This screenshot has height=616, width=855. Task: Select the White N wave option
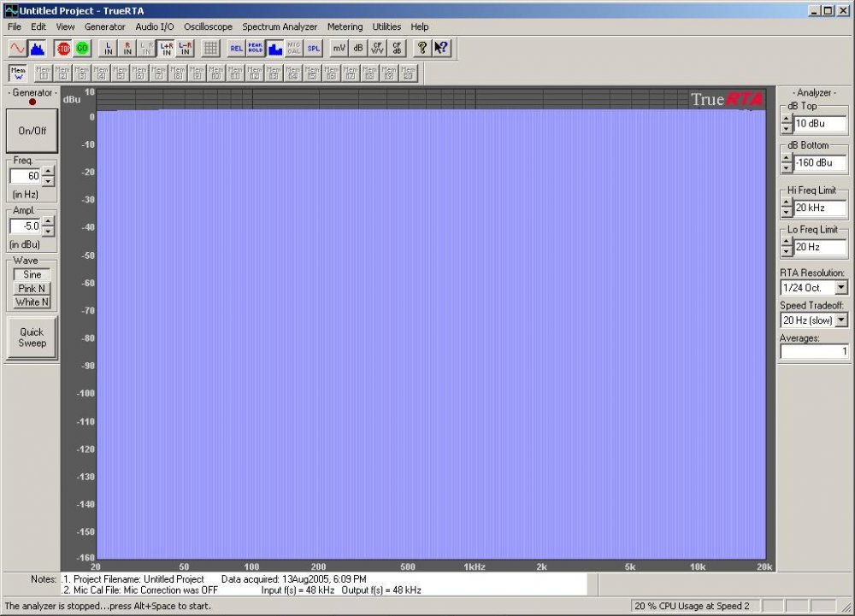32,302
